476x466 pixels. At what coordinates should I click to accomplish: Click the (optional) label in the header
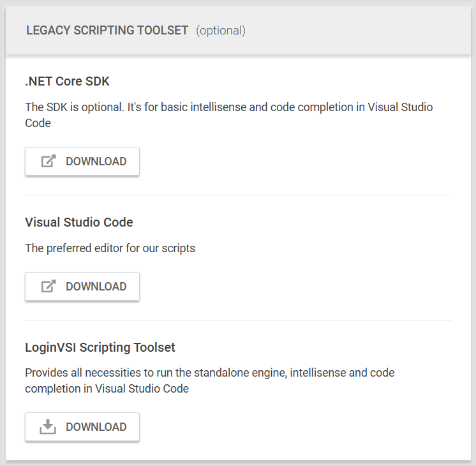click(220, 31)
